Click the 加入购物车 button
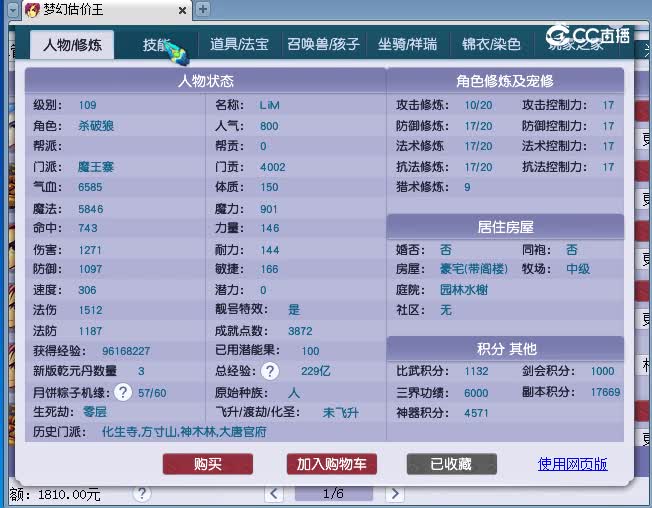652x508 pixels. (332, 464)
